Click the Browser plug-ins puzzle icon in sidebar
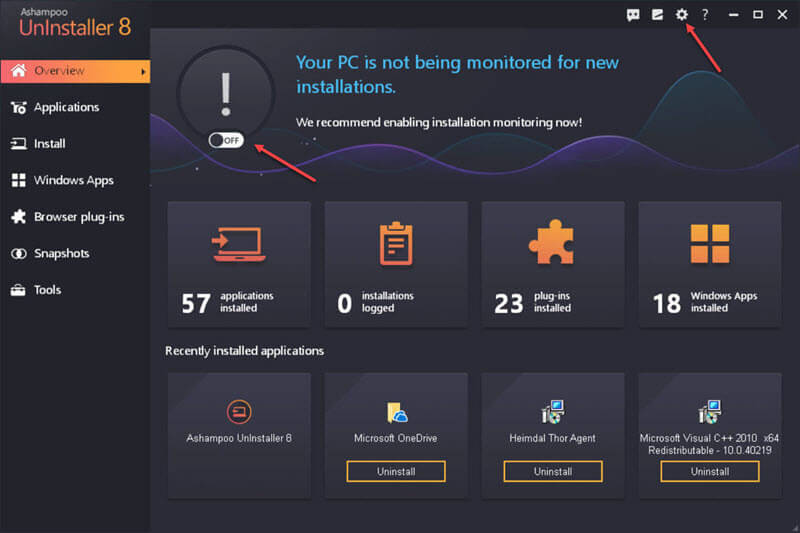 18,217
